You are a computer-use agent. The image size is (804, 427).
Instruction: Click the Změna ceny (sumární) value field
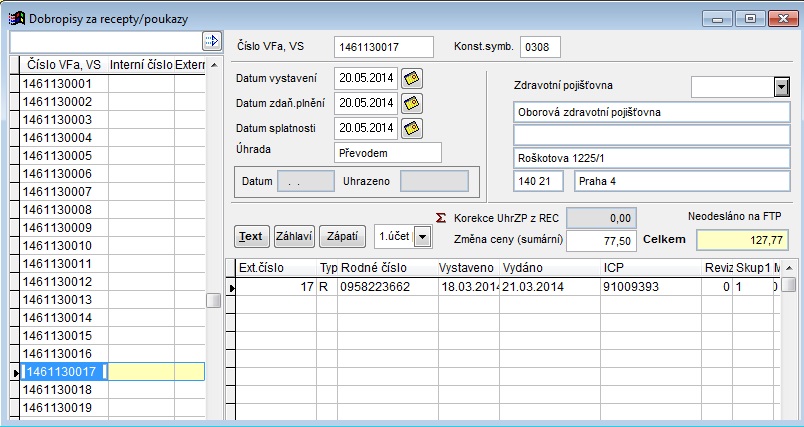coord(601,241)
